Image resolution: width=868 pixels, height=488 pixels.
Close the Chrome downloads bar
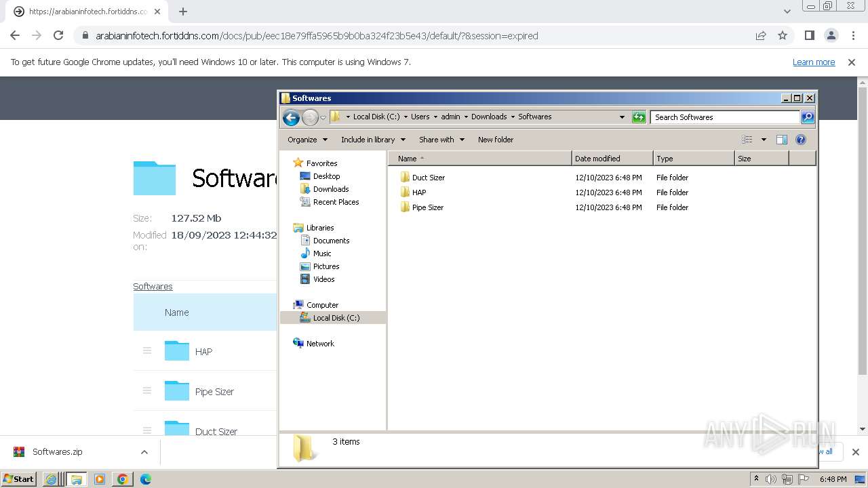[855, 452]
